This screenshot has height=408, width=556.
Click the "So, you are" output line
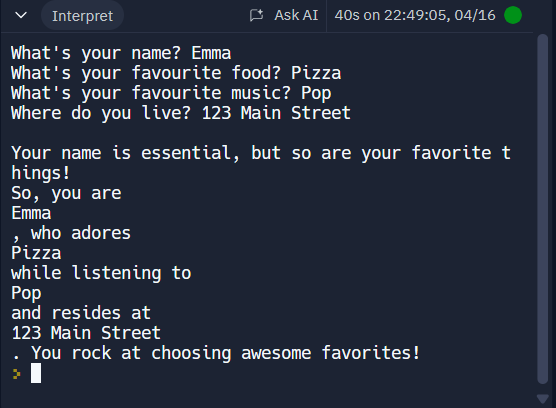click(x=66, y=193)
